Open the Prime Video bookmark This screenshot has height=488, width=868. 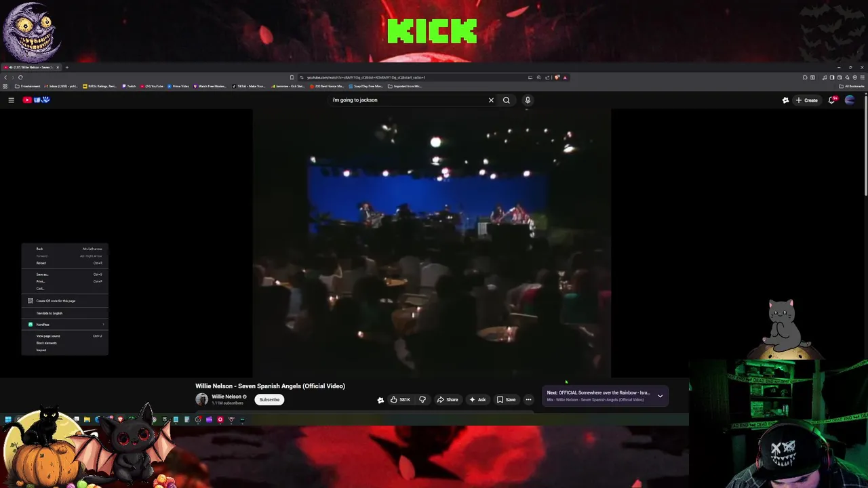[x=178, y=86]
